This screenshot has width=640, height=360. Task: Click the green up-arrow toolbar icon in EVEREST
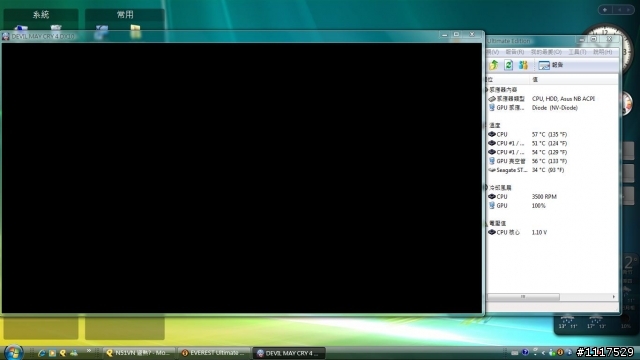[x=494, y=65]
